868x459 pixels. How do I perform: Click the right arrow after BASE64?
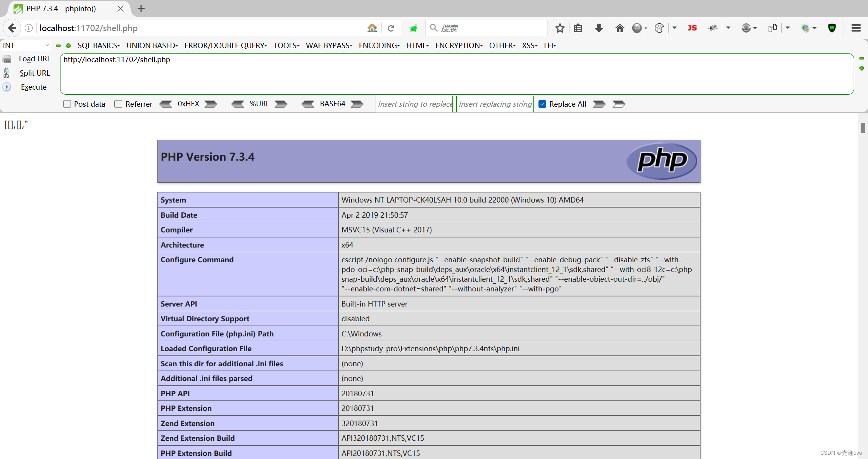357,104
